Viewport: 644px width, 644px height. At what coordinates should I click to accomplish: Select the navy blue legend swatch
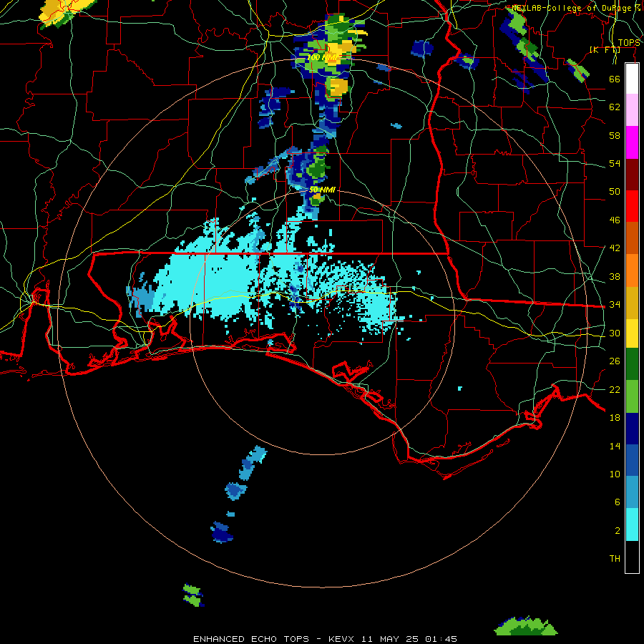click(x=632, y=429)
